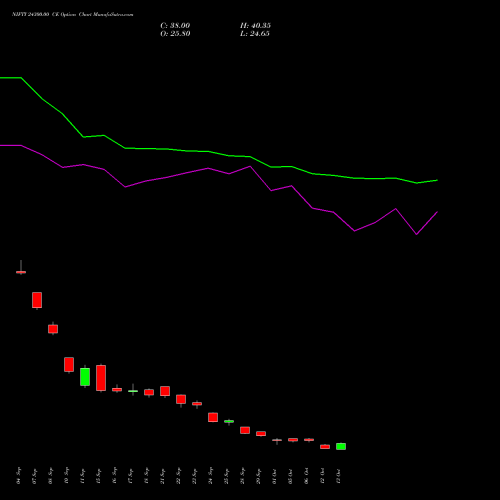Click the red candlestick above 24 Sep
This screenshot has width=500, height=500.
(x=213, y=417)
